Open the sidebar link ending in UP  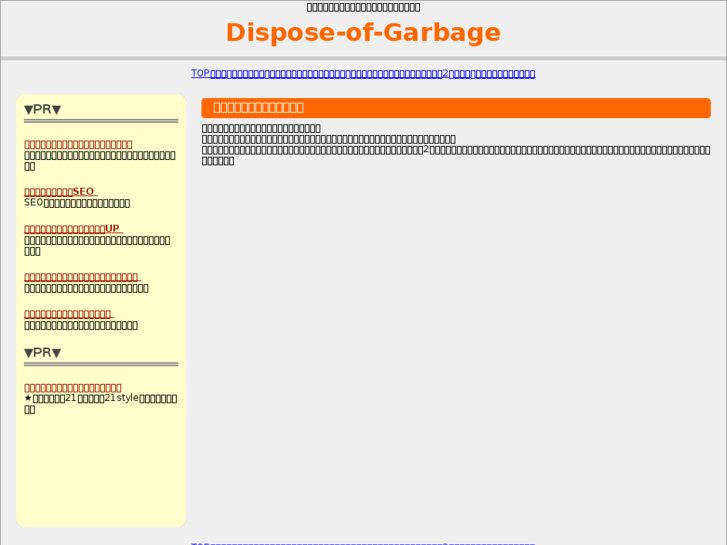pos(73,229)
